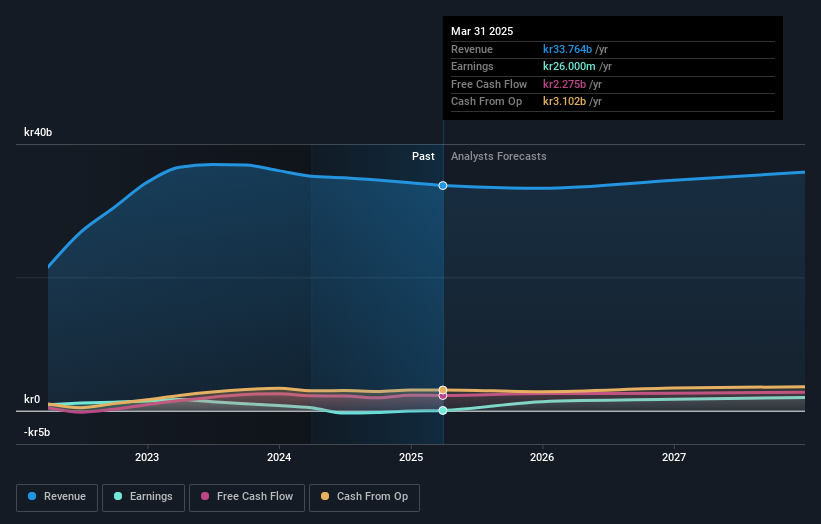Click the kr0 y-axis label
The width and height of the screenshot is (821, 524).
point(32,399)
